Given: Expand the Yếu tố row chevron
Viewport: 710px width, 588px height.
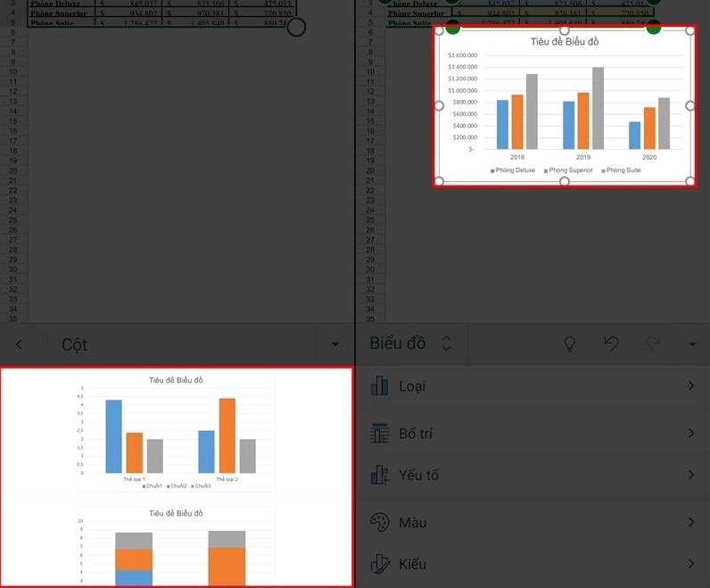Looking at the screenshot, I should [691, 475].
